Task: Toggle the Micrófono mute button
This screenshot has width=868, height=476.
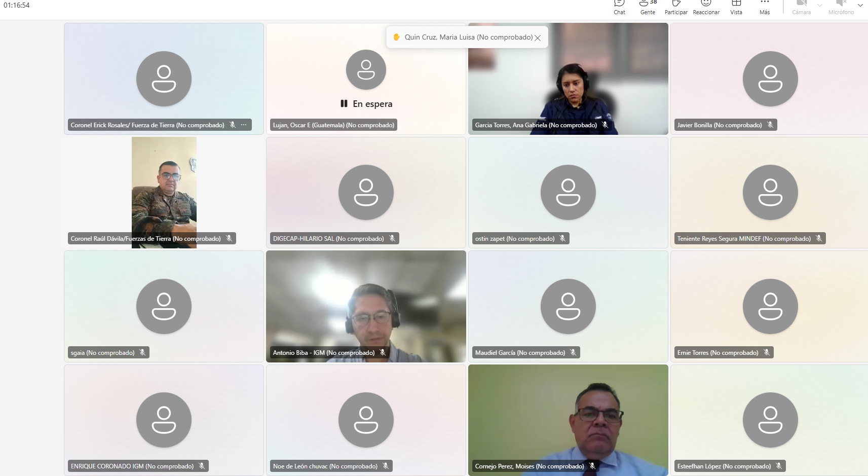Action: (841, 7)
